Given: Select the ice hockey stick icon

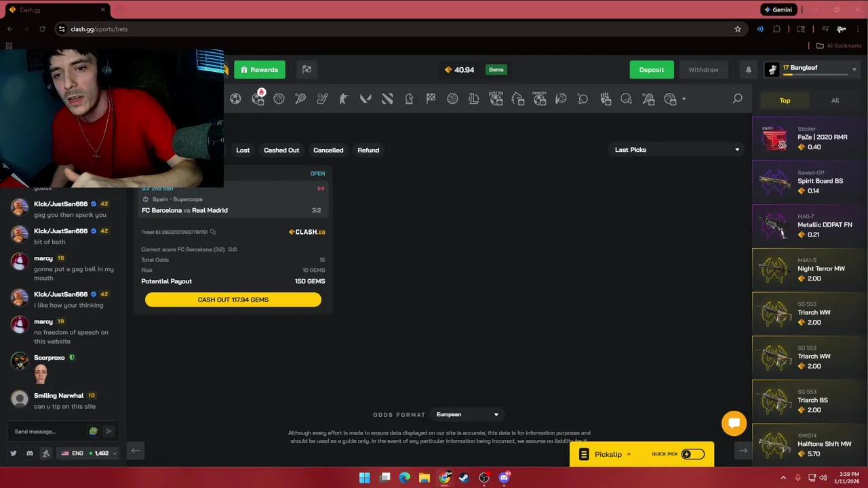Looking at the screenshot, I should point(322,99).
